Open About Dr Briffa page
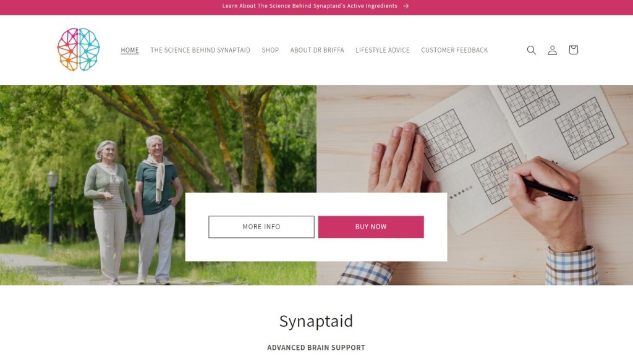 click(x=317, y=50)
